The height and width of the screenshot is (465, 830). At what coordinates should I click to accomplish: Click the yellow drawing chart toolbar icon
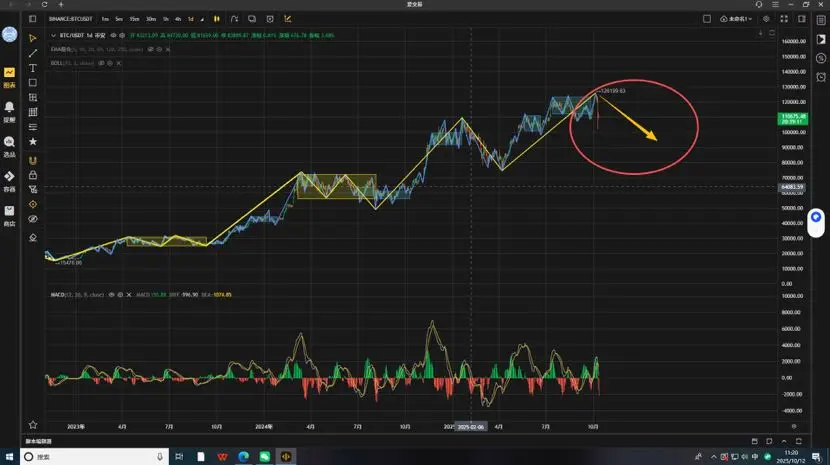[x=287, y=19]
